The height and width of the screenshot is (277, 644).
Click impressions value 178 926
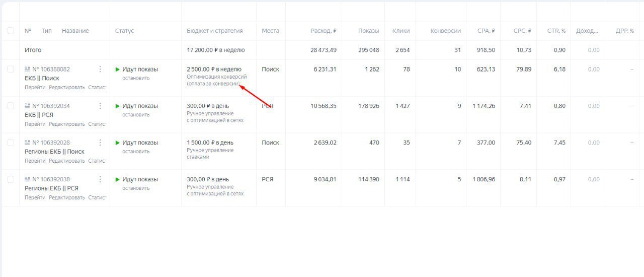click(x=368, y=106)
